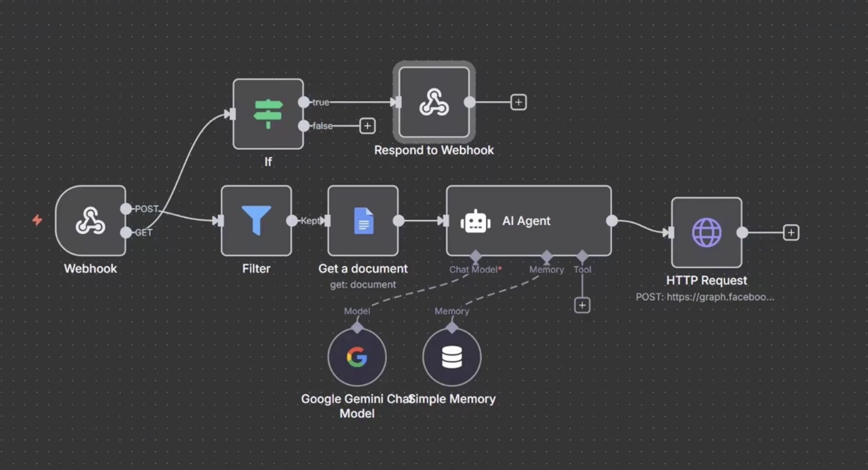The height and width of the screenshot is (470, 868).
Task: Select the GET output of the Webhook
Action: (x=126, y=233)
